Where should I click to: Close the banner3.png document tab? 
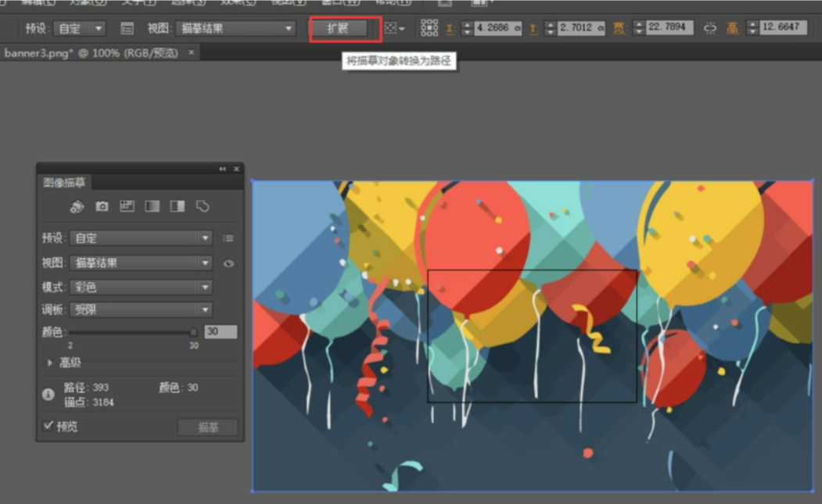(192, 52)
